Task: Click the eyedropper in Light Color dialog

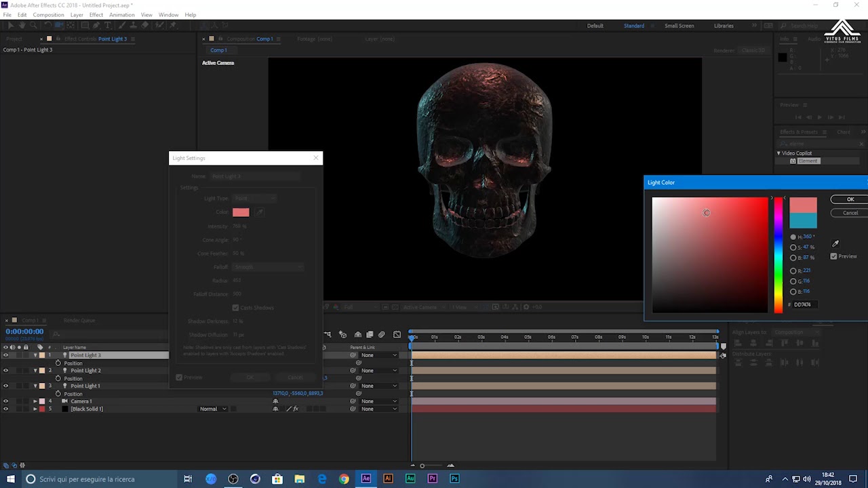Action: pyautogui.click(x=835, y=244)
